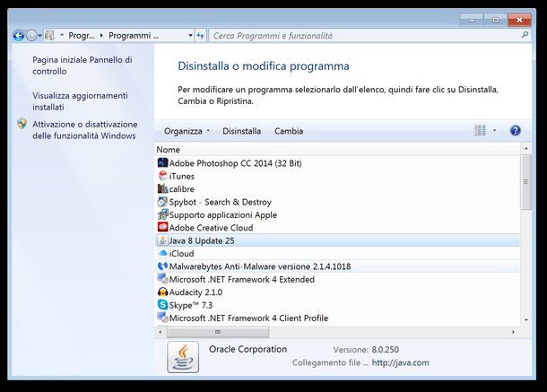Select the iTunes entry text
Viewport: 547px width, 392px height.
tap(182, 176)
